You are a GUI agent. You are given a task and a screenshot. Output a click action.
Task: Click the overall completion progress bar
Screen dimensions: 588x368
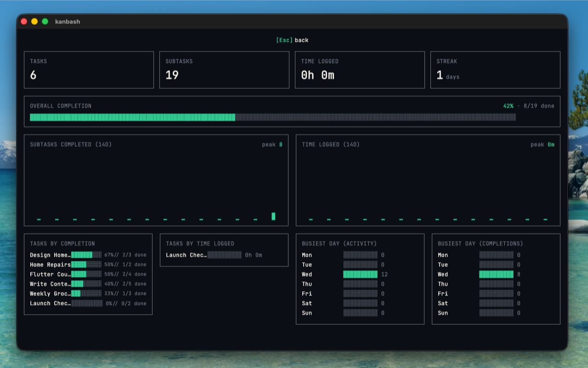[273, 117]
